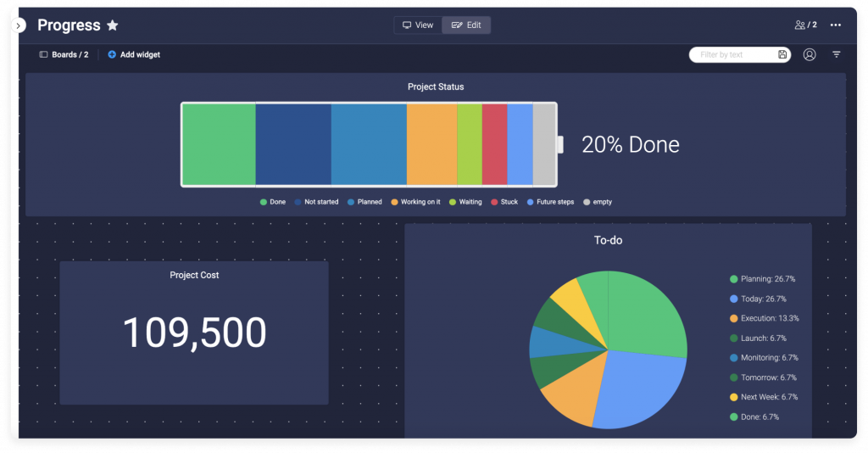Click the Planned segment in the battery bar
Image resolution: width=868 pixels, height=453 pixels.
tap(369, 144)
